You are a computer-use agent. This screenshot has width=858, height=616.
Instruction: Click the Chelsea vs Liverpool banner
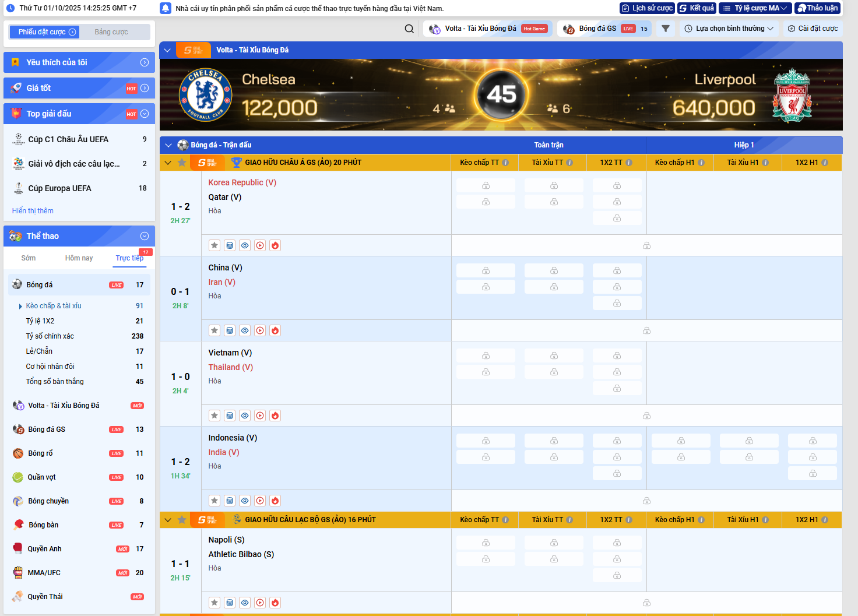point(501,94)
